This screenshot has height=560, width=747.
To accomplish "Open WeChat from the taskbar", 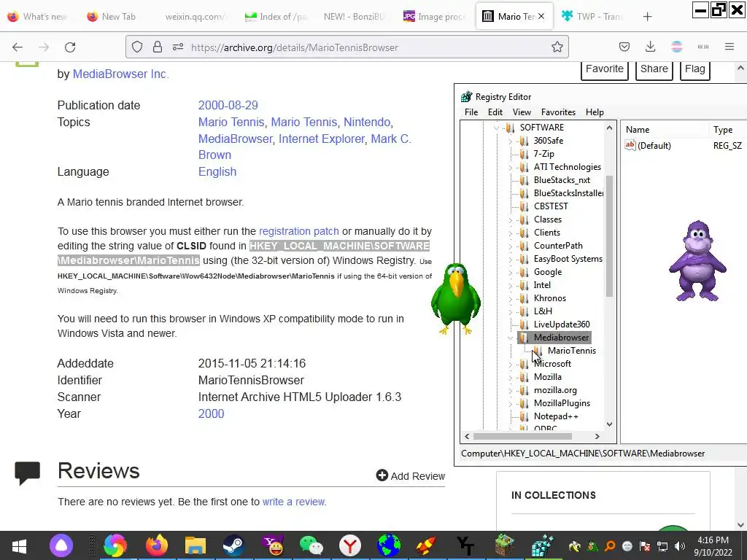I will coord(311,545).
